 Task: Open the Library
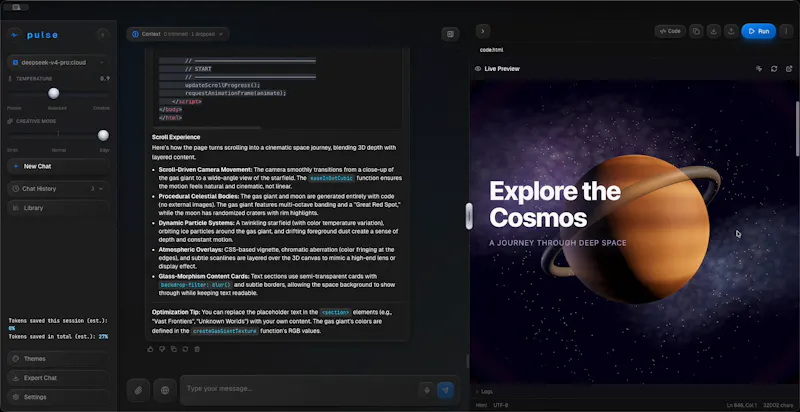(x=58, y=208)
